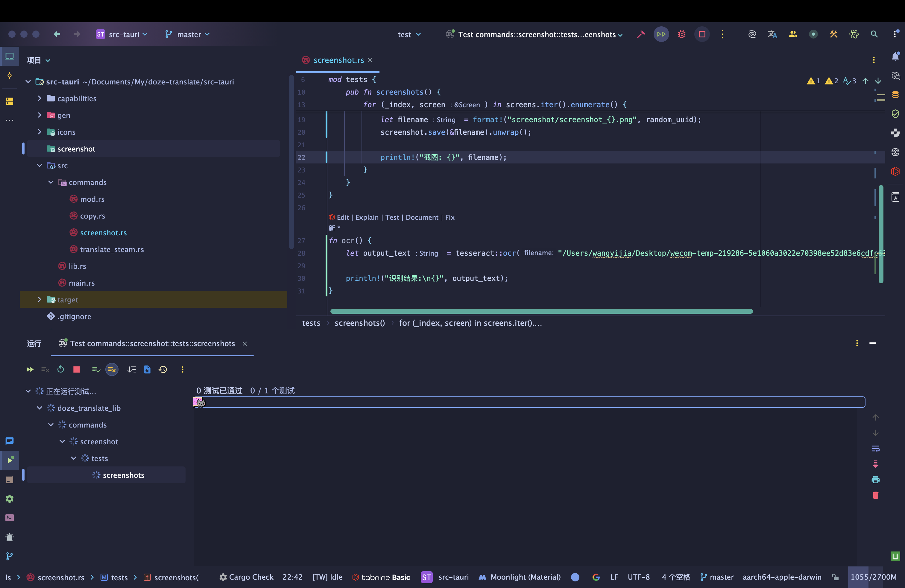
Task: Open the test history clock icon
Action: click(x=163, y=369)
